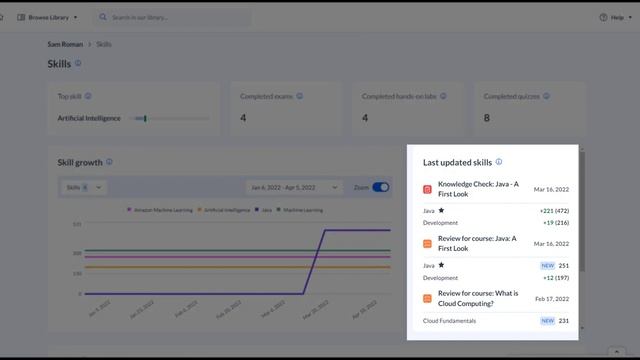Click the +12 (197) Development score
This screenshot has width=640, height=360.
(x=556, y=278)
